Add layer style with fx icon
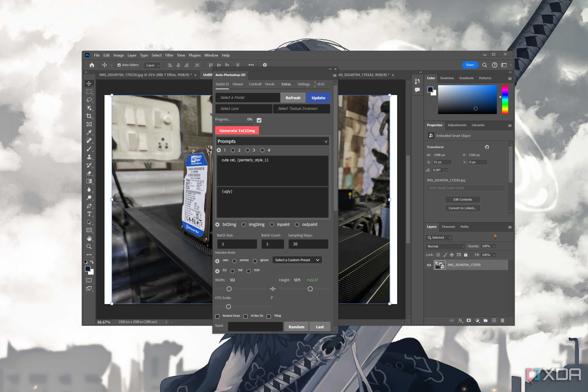588x392 pixels. [x=460, y=320]
